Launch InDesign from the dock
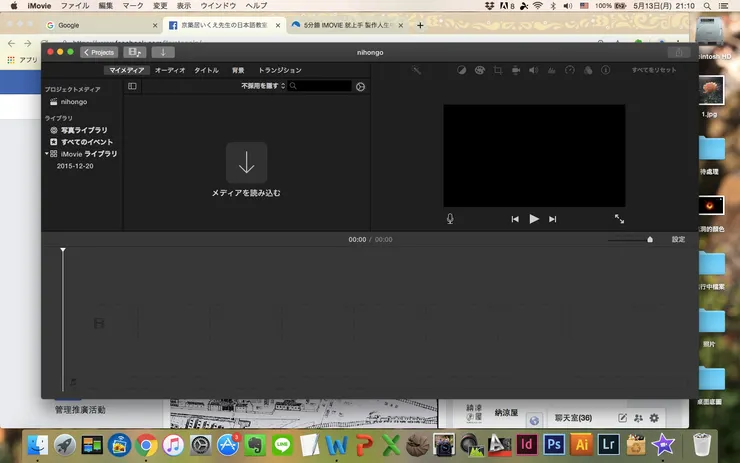The image size is (740, 463). coord(526,445)
